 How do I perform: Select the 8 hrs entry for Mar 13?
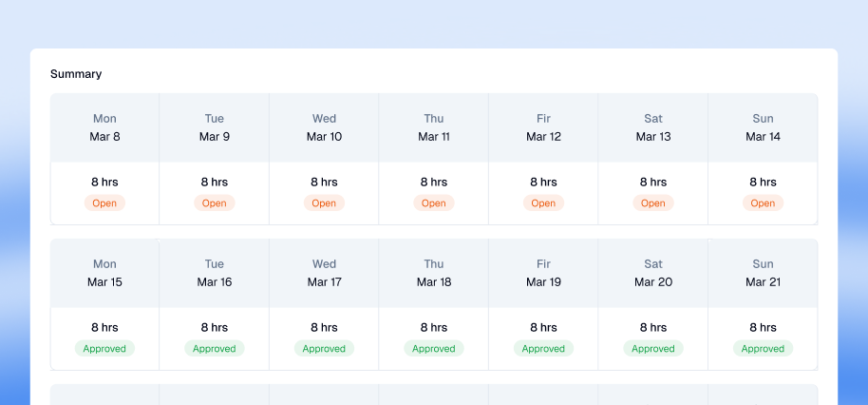(653, 182)
